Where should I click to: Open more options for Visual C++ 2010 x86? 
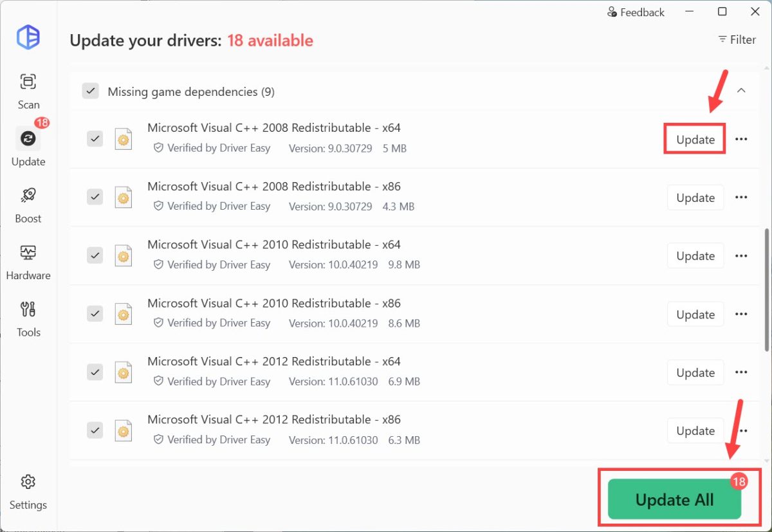pyautogui.click(x=741, y=314)
